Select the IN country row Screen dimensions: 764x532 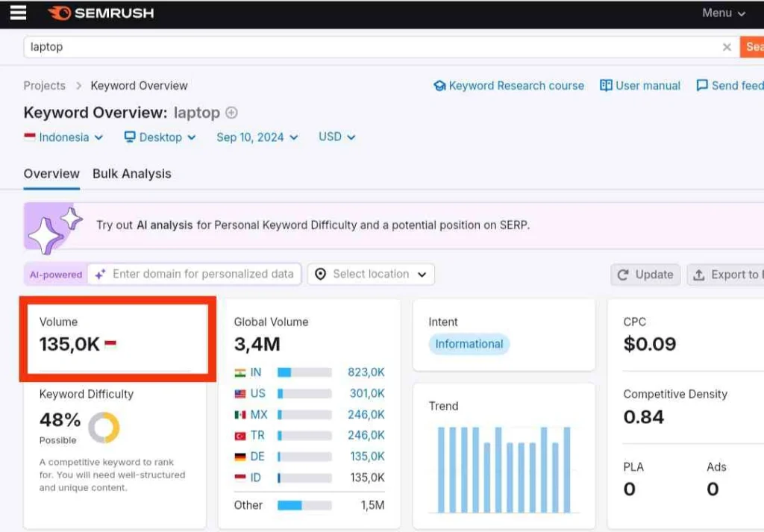310,372
